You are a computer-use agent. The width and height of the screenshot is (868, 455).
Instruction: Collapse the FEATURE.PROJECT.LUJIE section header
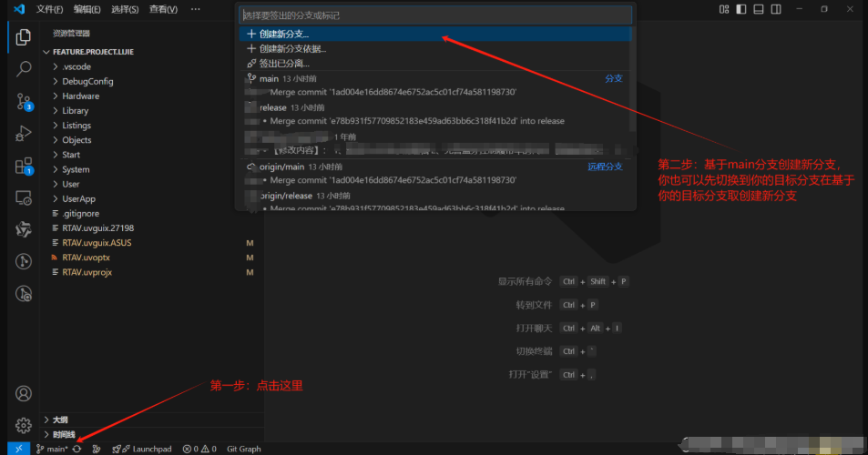click(152, 52)
